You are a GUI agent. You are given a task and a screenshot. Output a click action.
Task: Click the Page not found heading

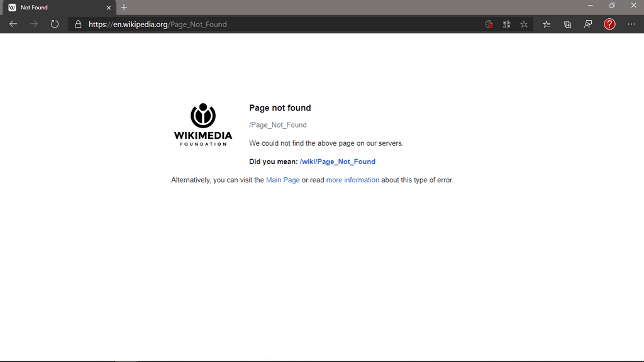pyautogui.click(x=280, y=108)
